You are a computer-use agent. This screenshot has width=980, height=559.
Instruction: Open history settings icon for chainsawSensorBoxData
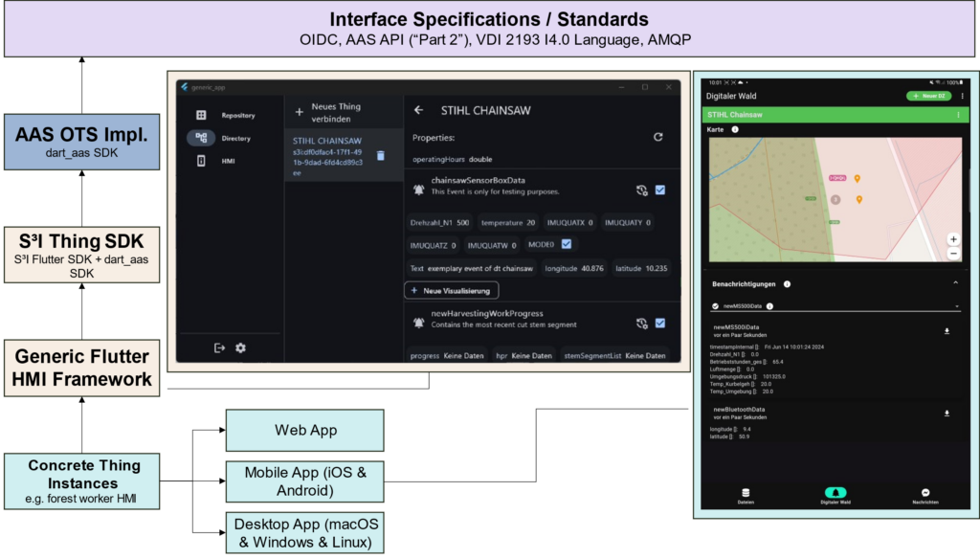641,190
